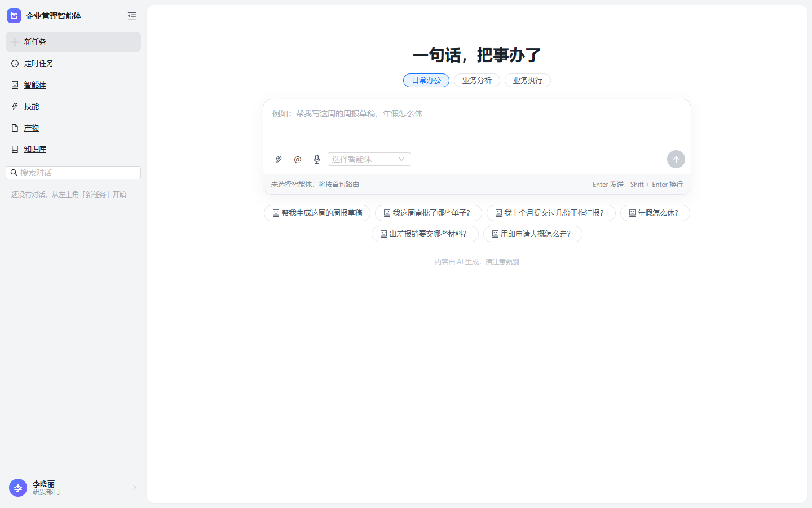This screenshot has height=508, width=812.
Task: Click the send arrow button
Action: 676,159
